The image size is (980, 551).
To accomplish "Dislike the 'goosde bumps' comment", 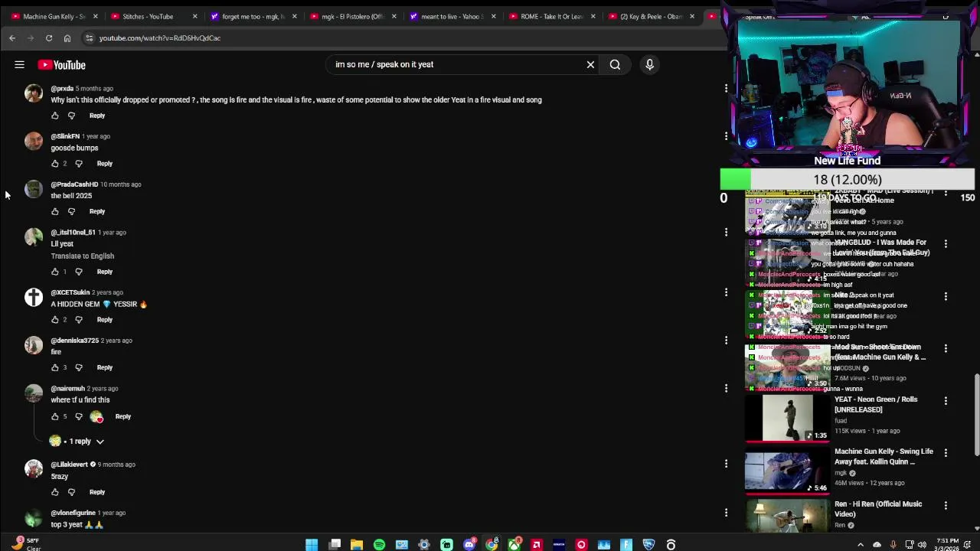I will 79,164.
